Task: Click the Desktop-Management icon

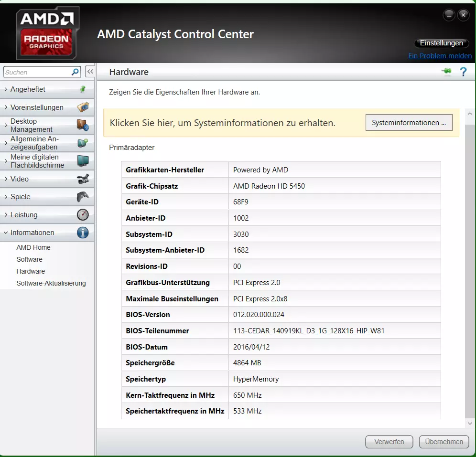Action: point(83,125)
